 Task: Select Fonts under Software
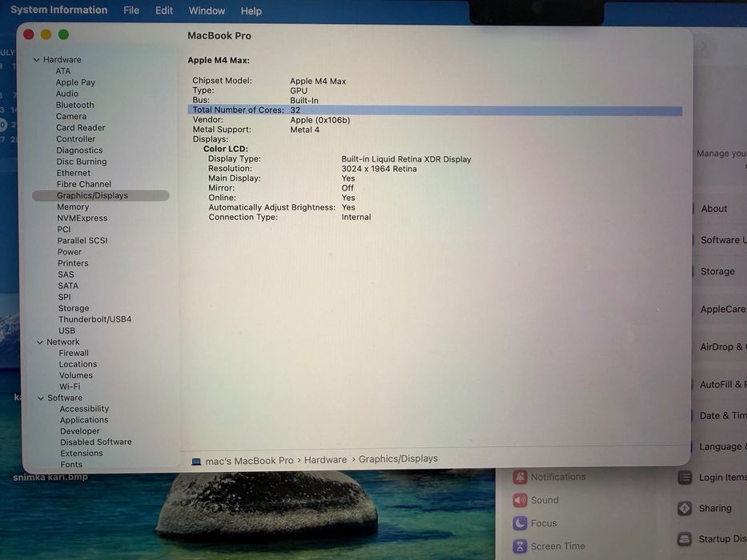71,465
